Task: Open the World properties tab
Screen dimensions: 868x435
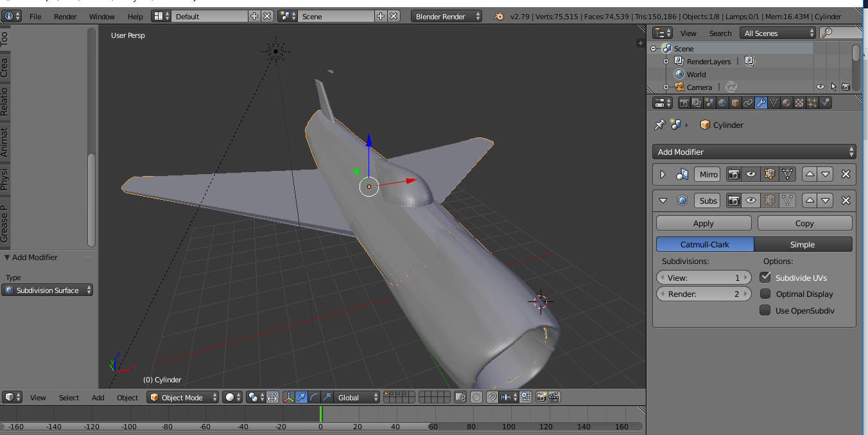Action: 723,103
